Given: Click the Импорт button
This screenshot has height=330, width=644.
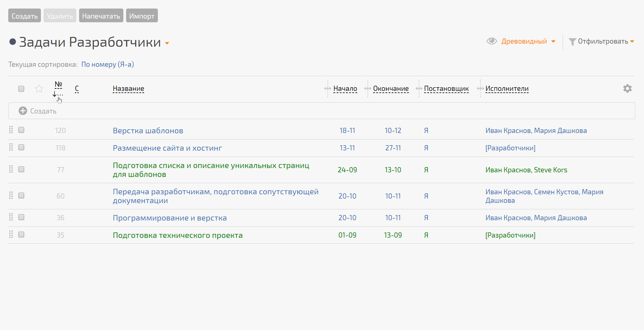Looking at the screenshot, I should point(142,16).
